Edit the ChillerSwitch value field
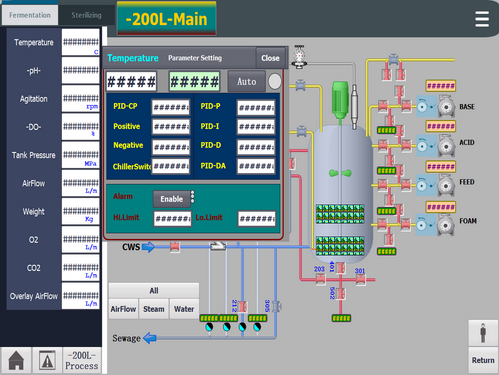 pos(171,166)
